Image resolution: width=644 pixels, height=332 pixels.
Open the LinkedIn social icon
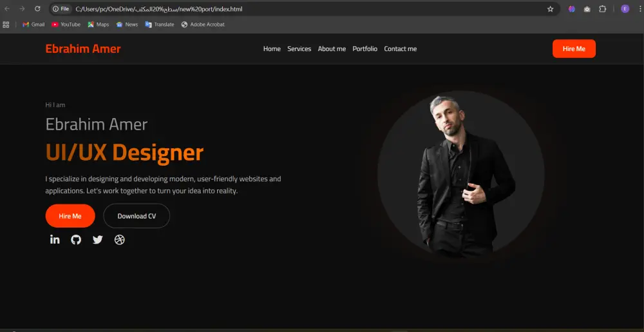55,240
